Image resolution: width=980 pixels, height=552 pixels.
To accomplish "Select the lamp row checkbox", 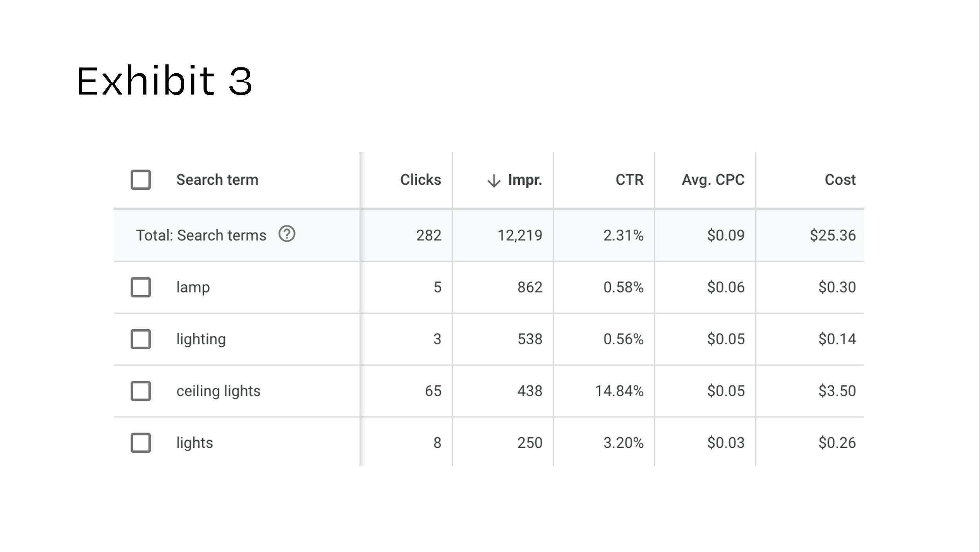I will tap(141, 287).
